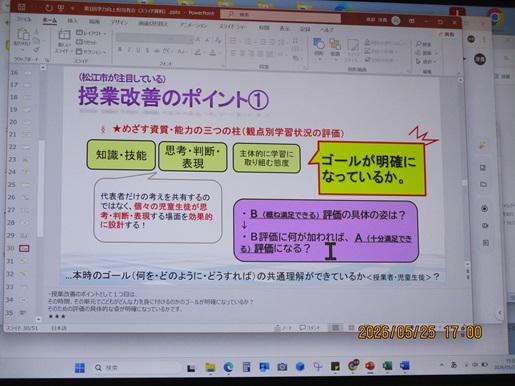The image size is (515, 386).
Task: Toggle the Notes (ノート) pane in status bar
Action: 283,328
